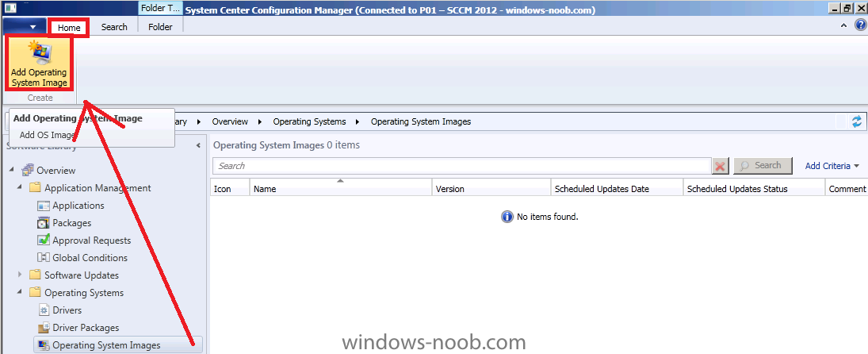This screenshot has height=354, width=868.
Task: Click the Add Operating System Image ribbon button
Action: [39, 63]
